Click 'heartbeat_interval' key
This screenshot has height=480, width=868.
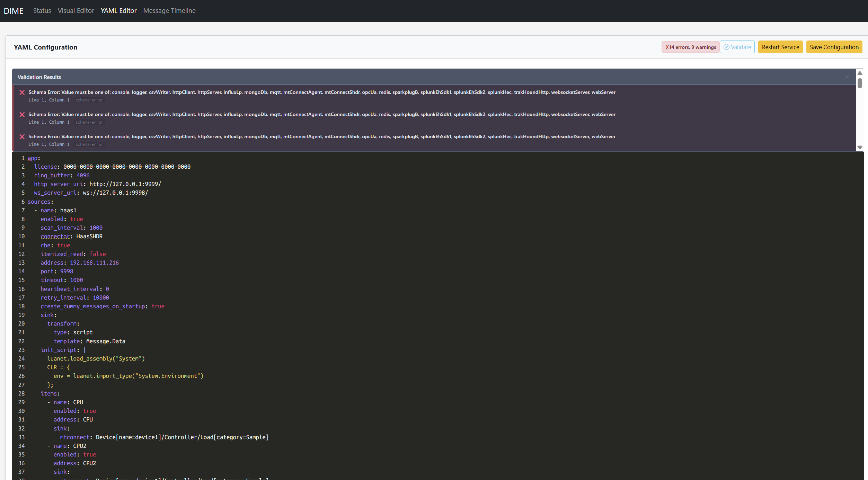pyautogui.click(x=70, y=289)
